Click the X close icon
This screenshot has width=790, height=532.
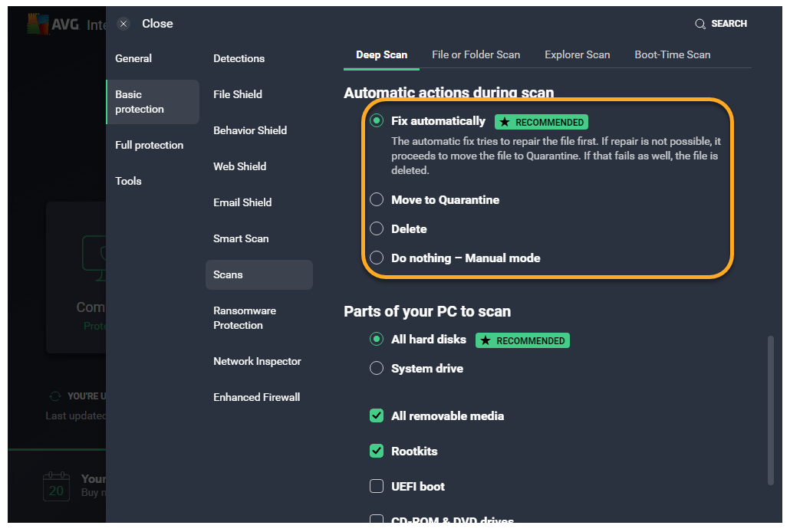point(123,24)
